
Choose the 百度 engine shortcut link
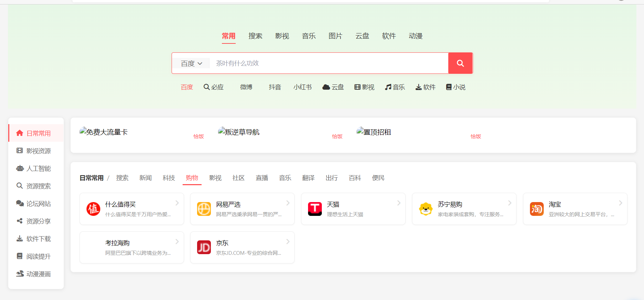click(x=187, y=87)
